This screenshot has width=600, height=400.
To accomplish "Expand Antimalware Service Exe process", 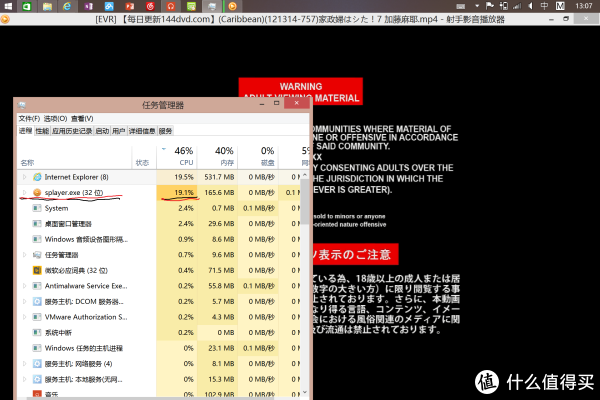I will point(24,286).
